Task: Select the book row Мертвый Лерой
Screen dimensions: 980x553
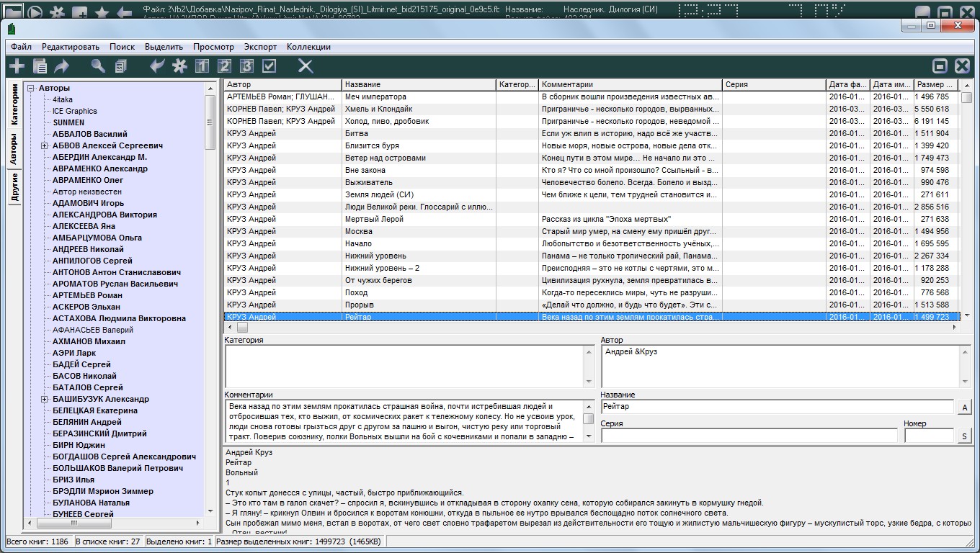Action: click(374, 219)
